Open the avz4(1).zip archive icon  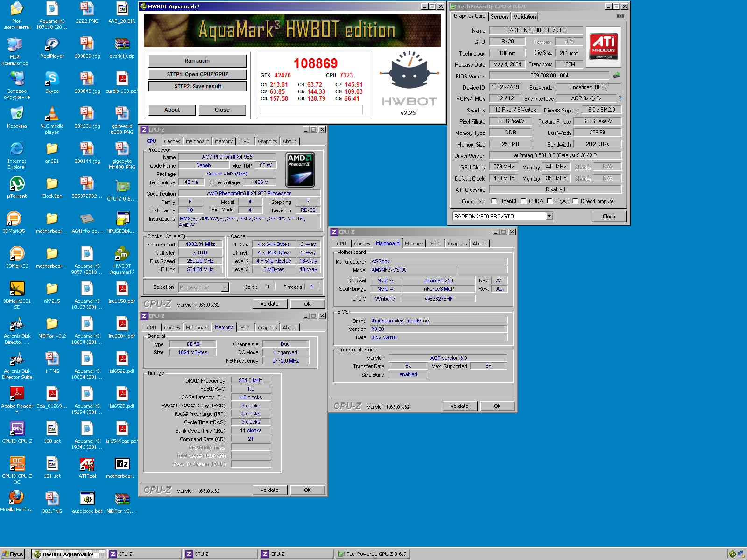point(122,44)
